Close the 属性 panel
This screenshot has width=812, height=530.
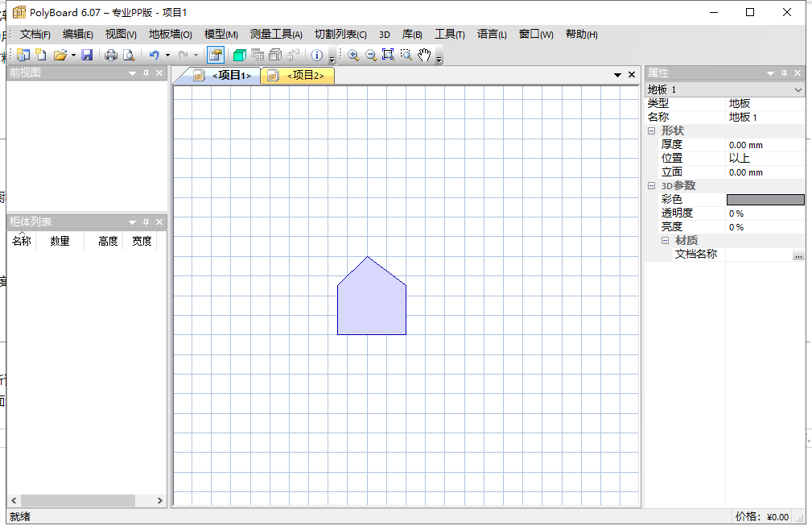798,73
